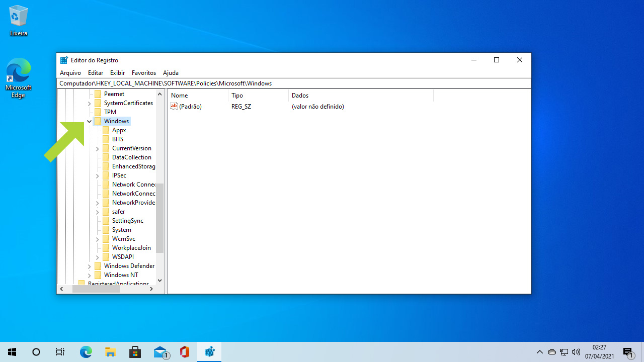The image size is (644, 362).
Task: Click the Tipo column header
Action: (x=259, y=96)
